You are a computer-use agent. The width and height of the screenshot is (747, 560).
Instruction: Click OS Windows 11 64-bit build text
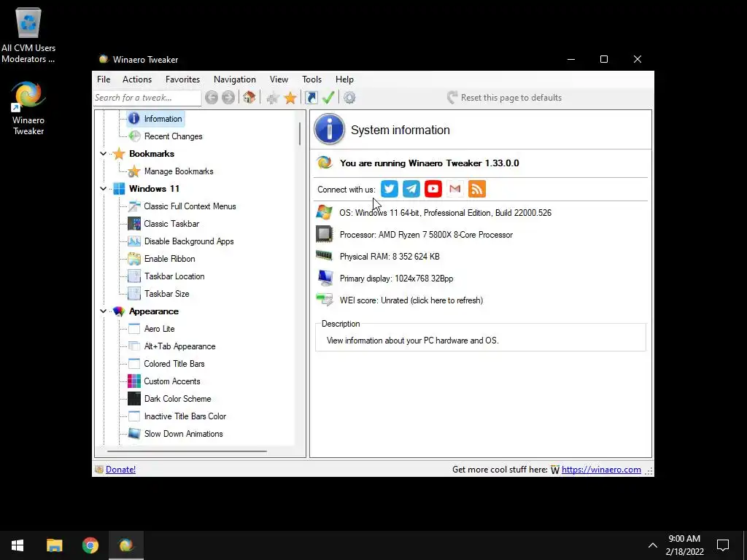446,213
